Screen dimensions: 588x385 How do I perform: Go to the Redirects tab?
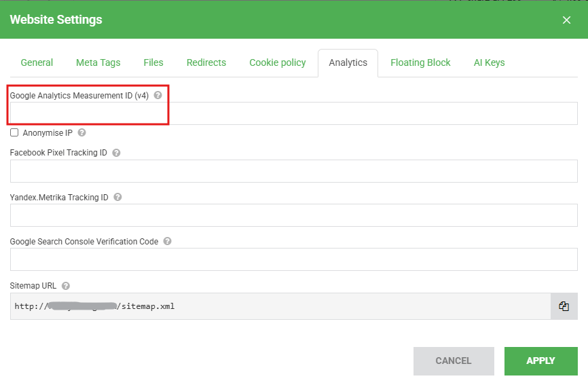point(206,62)
